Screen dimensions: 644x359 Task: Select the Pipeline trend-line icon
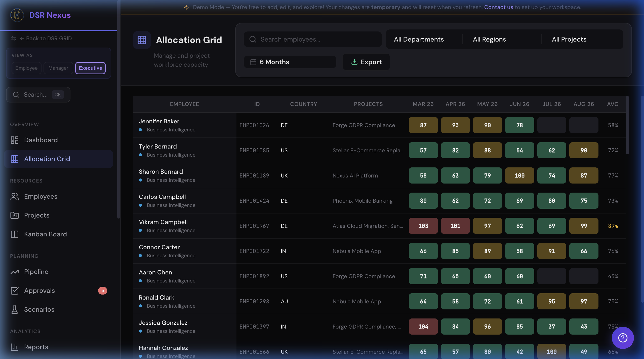[x=14, y=272]
